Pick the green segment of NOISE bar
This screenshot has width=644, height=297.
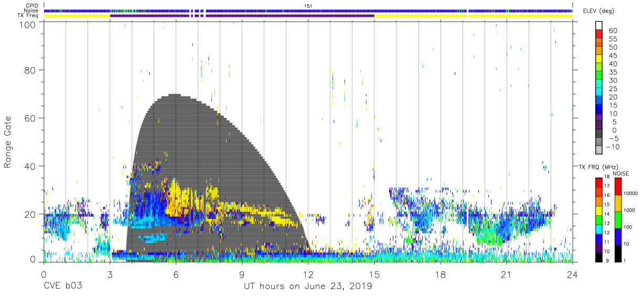(618, 219)
